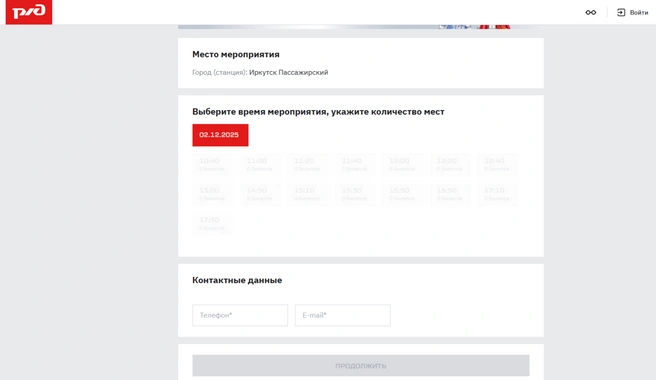Open the RZD logo home link
656x380 pixels.
pyautogui.click(x=29, y=12)
